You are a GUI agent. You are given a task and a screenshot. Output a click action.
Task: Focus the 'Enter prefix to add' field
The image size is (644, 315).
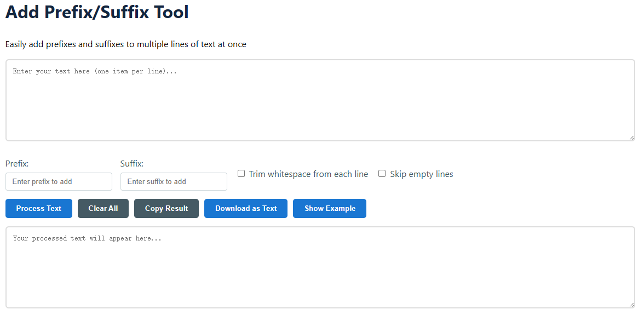[59, 182]
